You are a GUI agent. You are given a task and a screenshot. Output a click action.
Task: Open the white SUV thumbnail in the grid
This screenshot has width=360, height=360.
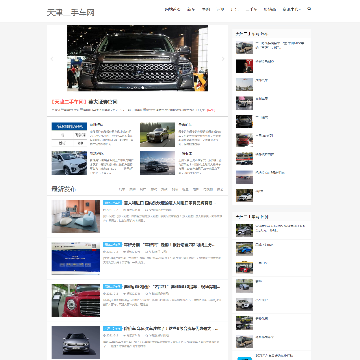coord(69,163)
